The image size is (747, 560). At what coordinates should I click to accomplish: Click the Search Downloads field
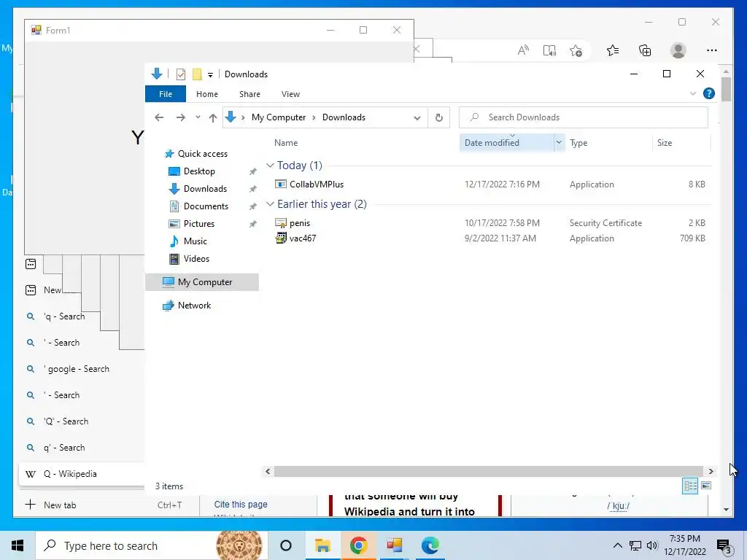point(583,117)
